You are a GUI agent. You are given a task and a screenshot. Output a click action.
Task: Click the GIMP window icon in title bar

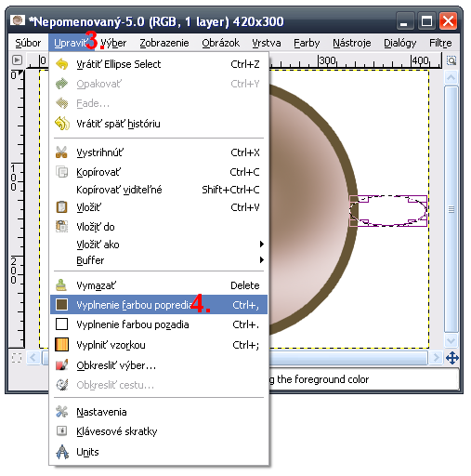click(x=18, y=20)
